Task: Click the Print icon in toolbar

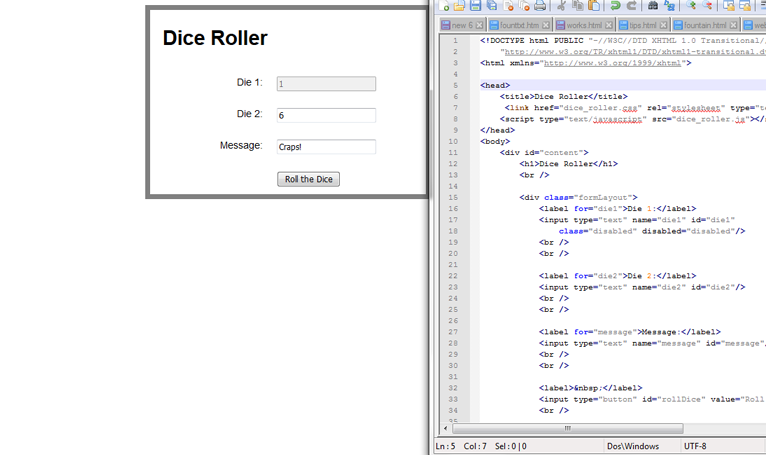Action: point(540,6)
